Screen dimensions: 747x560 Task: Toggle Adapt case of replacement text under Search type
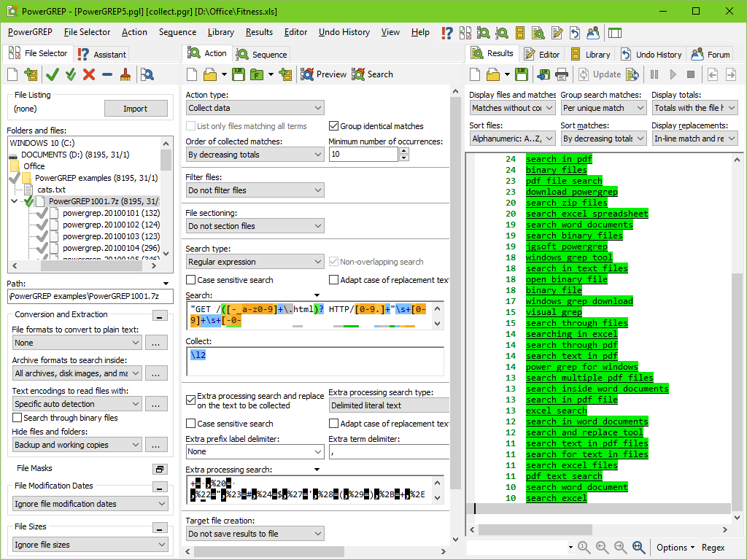(333, 280)
